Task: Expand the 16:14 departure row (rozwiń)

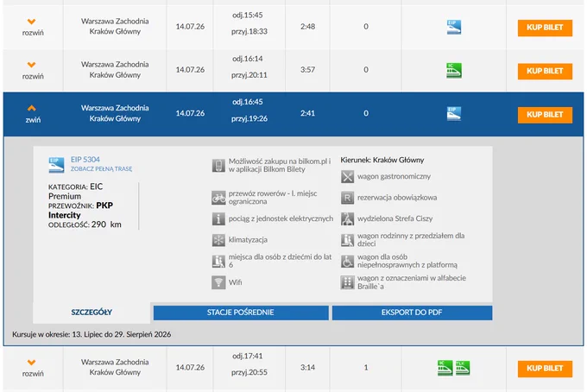Action: tap(33, 71)
